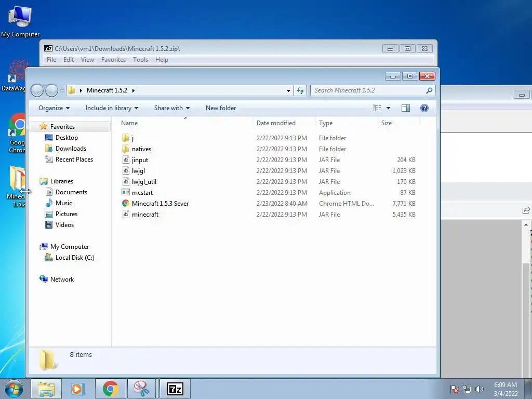Screen dimensions: 532x399
Task: Select the lwjgl JAR file icon
Action: click(x=126, y=170)
